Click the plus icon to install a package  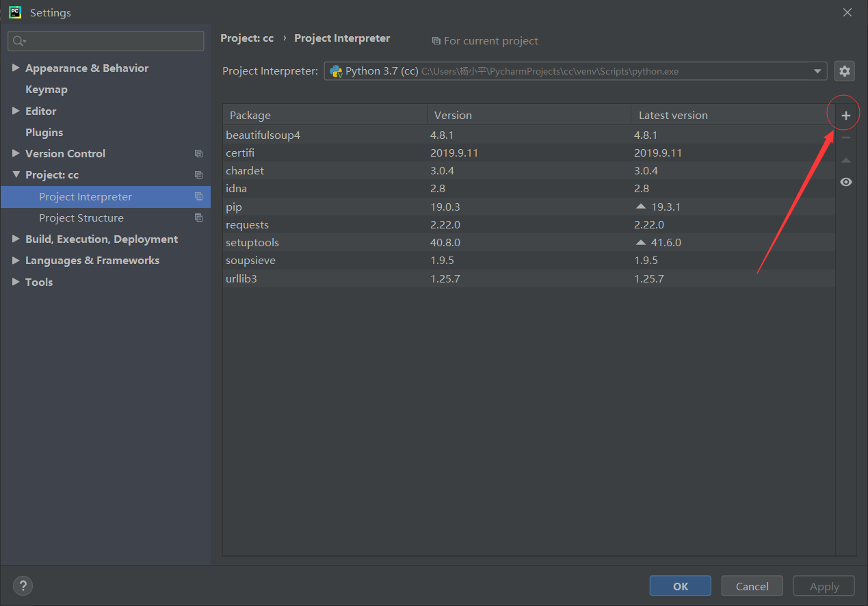coord(846,116)
